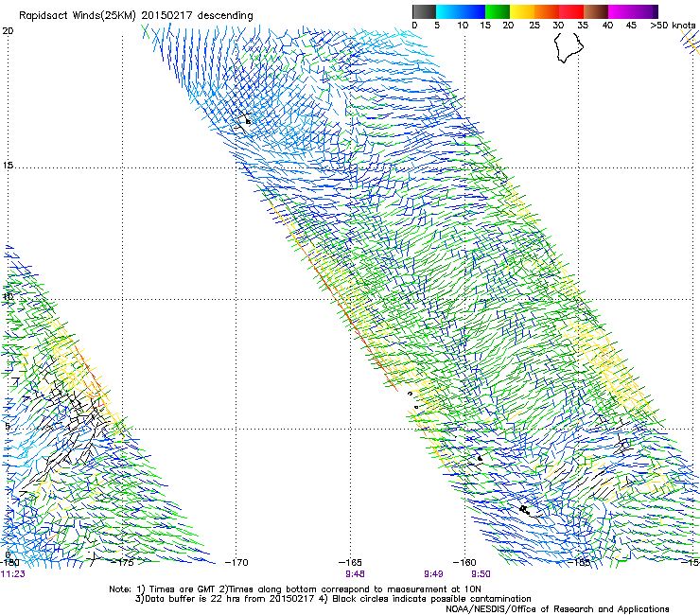Click the island outline near the legend
The image size is (700, 615).
(569, 47)
